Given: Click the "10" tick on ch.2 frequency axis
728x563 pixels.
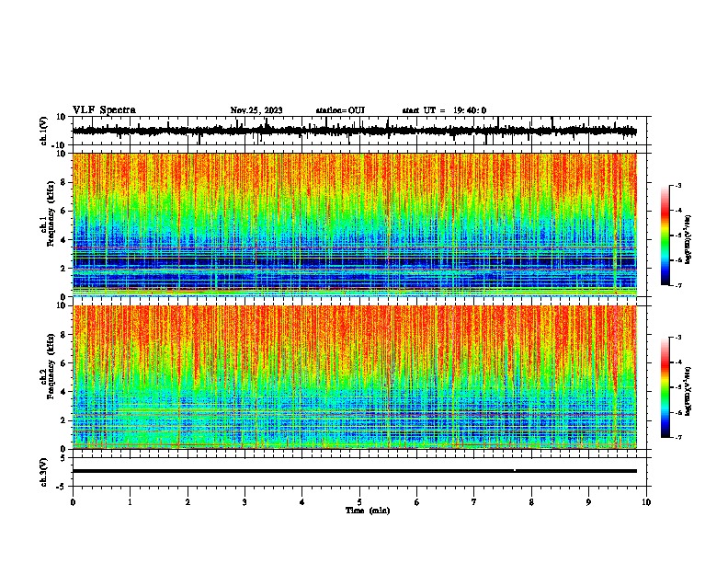Looking at the screenshot, I should click(61, 305).
